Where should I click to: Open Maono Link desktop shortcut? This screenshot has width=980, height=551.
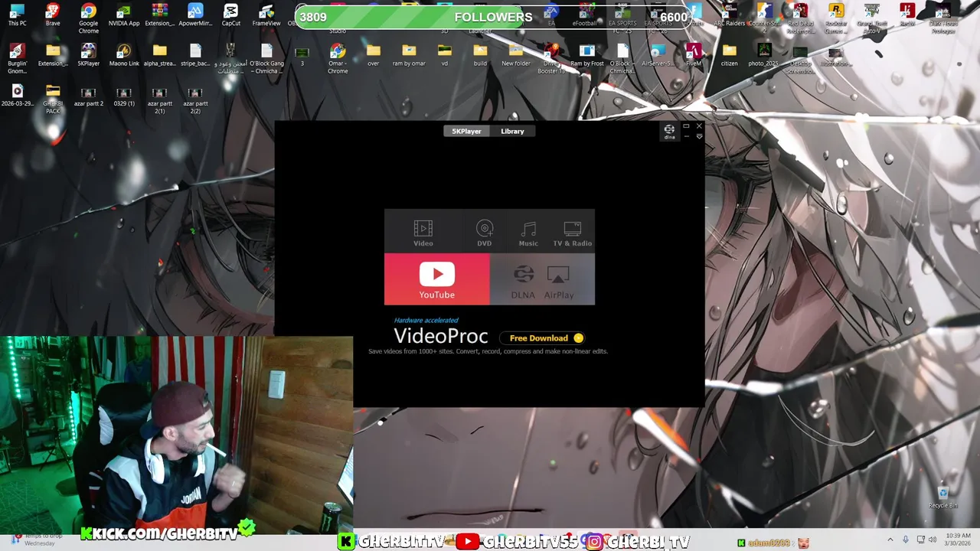124,55
